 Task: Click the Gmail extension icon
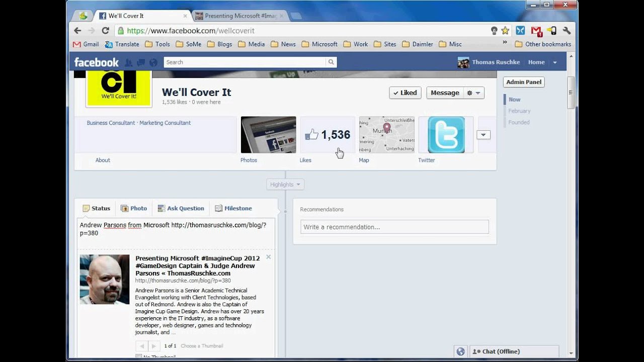pyautogui.click(x=536, y=31)
